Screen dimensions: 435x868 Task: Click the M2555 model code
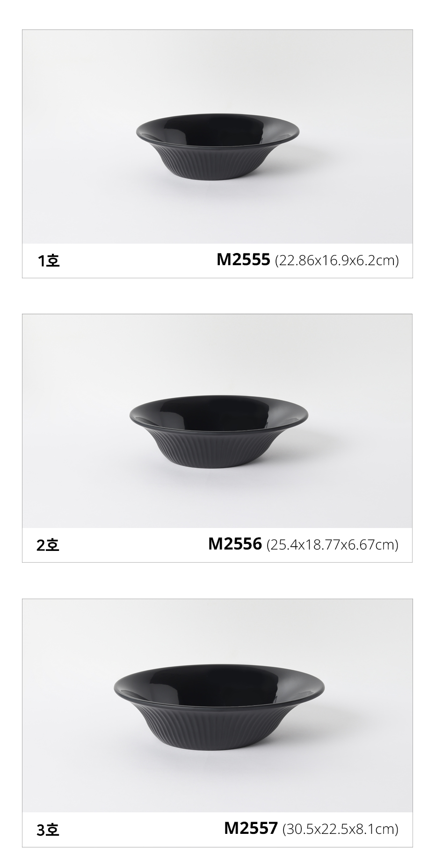(x=243, y=260)
